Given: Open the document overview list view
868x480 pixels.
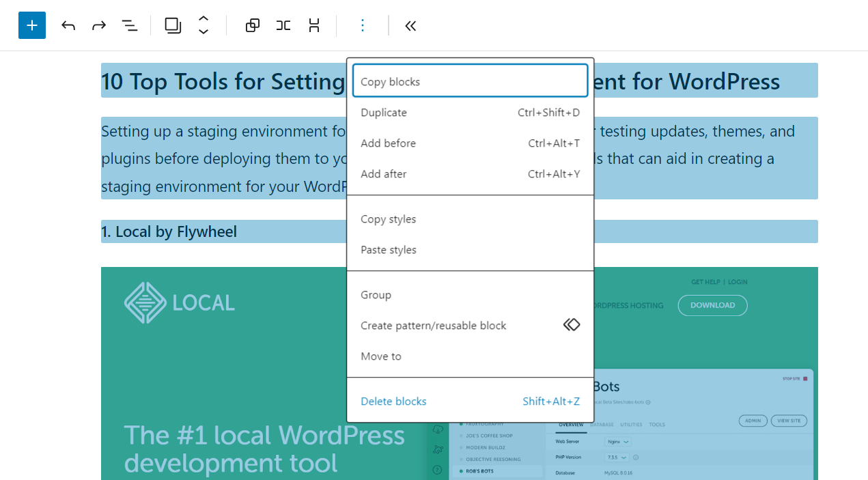Looking at the screenshot, I should [x=130, y=26].
